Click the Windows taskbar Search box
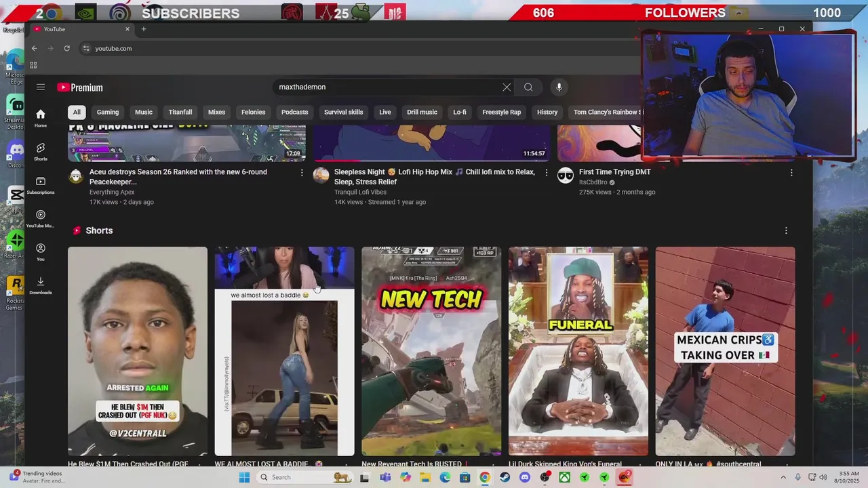The width and height of the screenshot is (868, 488). tap(305, 477)
